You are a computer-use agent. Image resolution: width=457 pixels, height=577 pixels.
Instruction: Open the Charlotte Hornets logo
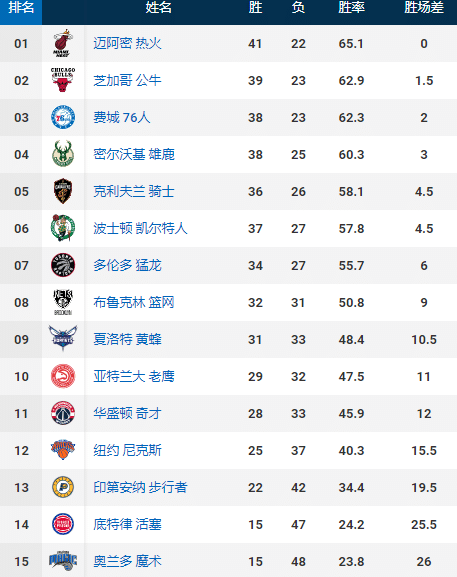tap(63, 338)
